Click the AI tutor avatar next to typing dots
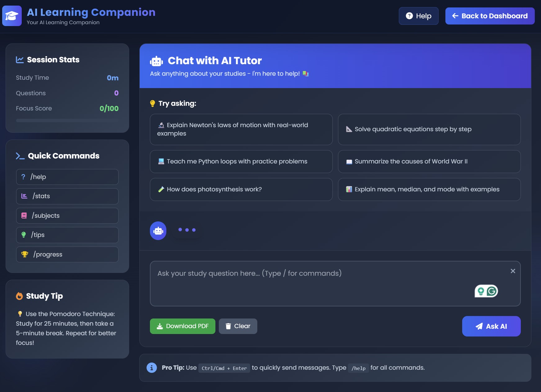Image resolution: width=541 pixels, height=392 pixels. pos(158,231)
